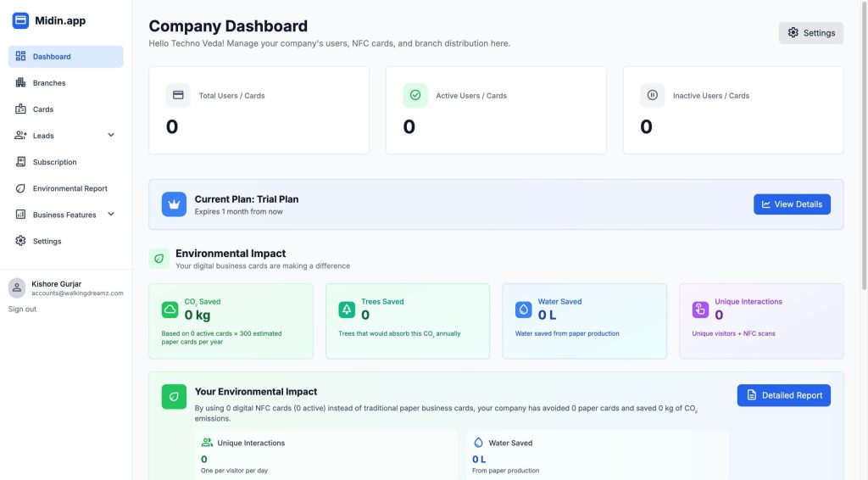Open Environmental Report from the sidebar
This screenshot has width=868, height=480.
70,188
